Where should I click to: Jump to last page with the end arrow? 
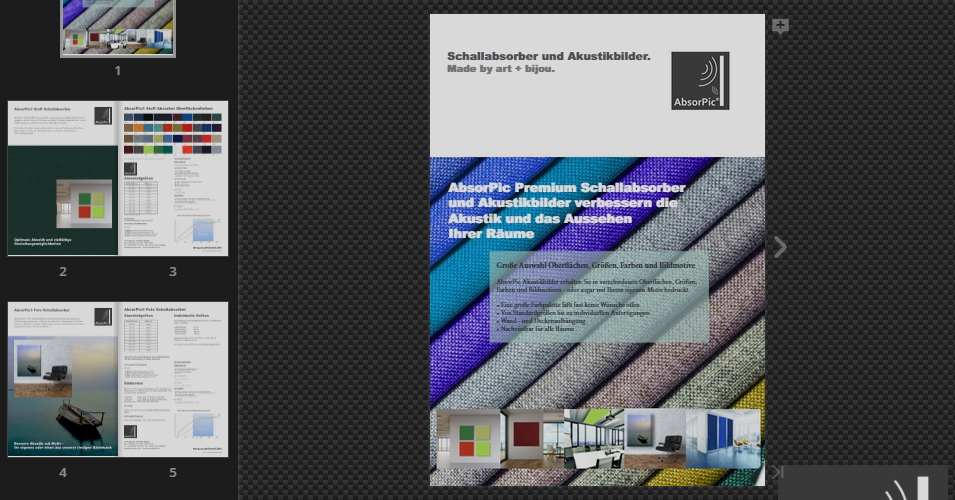777,472
